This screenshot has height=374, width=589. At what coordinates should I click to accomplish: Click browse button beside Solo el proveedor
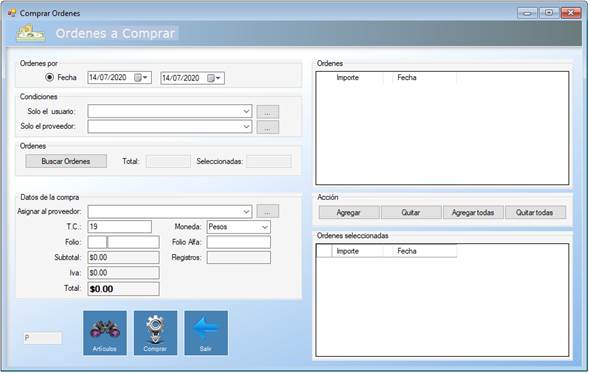coord(267,127)
